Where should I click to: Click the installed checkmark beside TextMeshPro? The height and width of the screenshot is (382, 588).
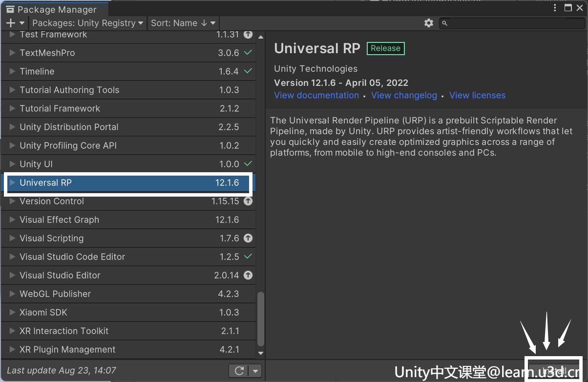coord(248,52)
